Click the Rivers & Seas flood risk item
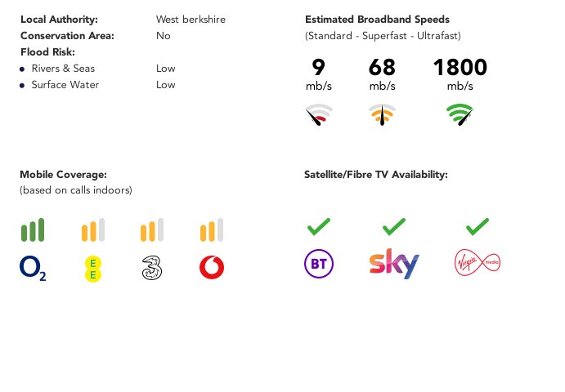Viewport: 565px width, 392px height. pos(63,69)
